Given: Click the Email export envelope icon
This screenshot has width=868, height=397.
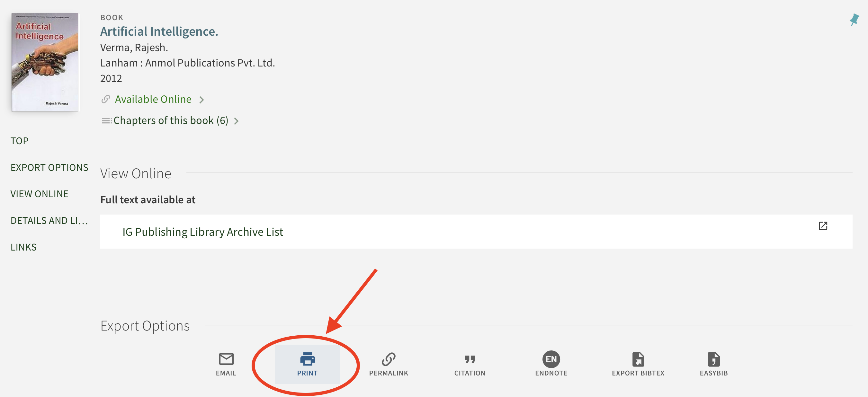Looking at the screenshot, I should point(226,359).
